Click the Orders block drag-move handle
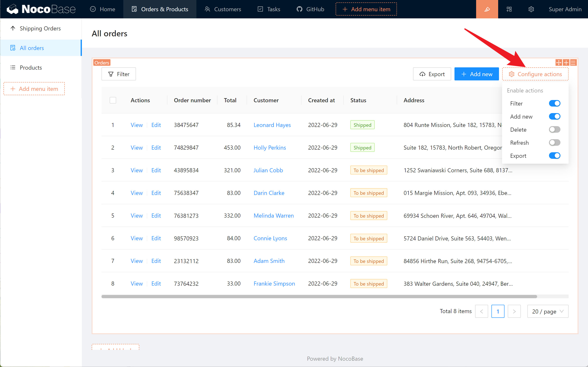Screen dimensions: 588x367 [558, 63]
